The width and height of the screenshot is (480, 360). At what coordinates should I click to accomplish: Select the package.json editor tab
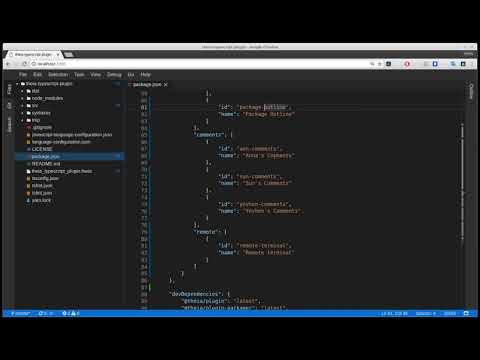coord(147,85)
